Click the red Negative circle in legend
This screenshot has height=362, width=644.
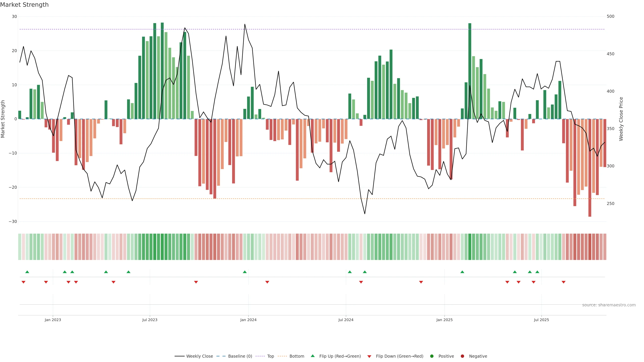pyautogui.click(x=462, y=356)
